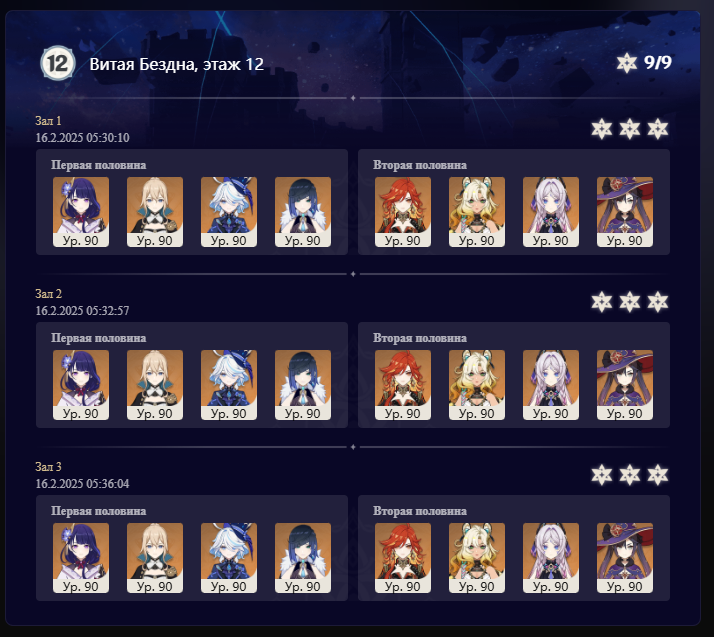
Task: Click the Зал 2 timestamp 05:32:57
Action: tap(82, 311)
